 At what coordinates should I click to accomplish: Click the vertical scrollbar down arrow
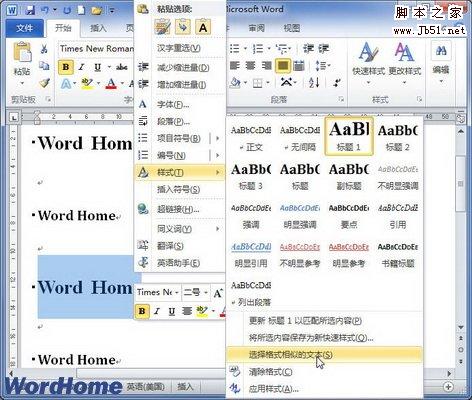(x=461, y=327)
